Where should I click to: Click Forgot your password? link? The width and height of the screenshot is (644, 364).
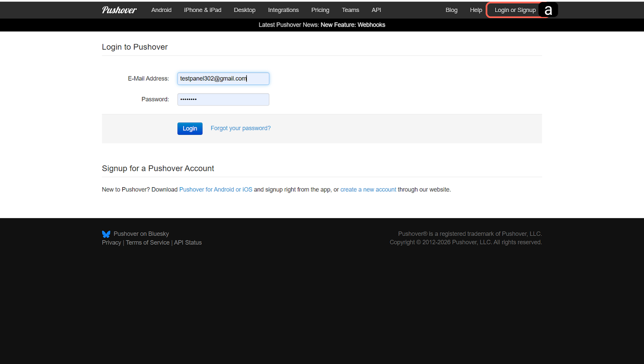coord(240,128)
